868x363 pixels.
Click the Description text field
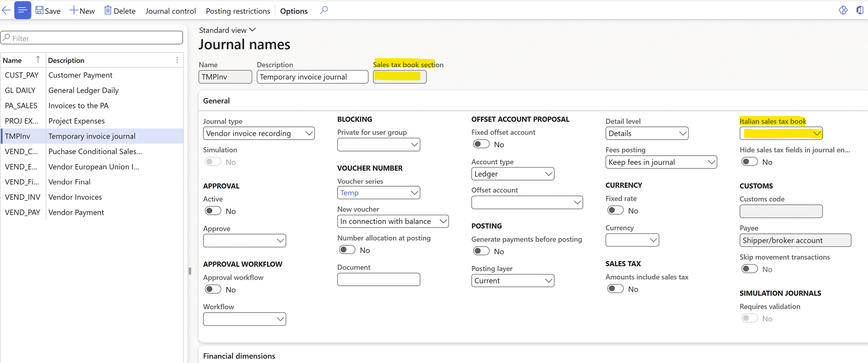tap(312, 77)
